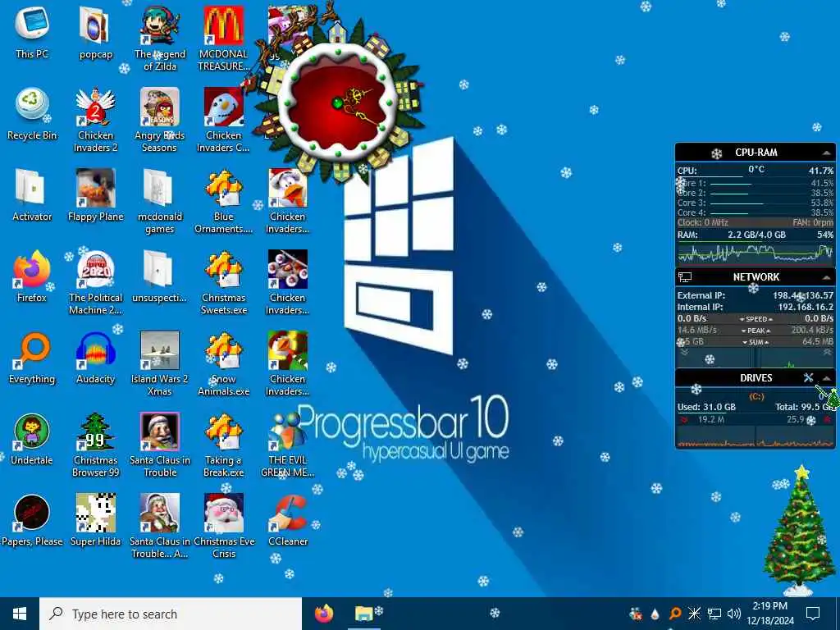Launch CCleaner from the desktop
The height and width of the screenshot is (630, 840).
tap(288, 520)
